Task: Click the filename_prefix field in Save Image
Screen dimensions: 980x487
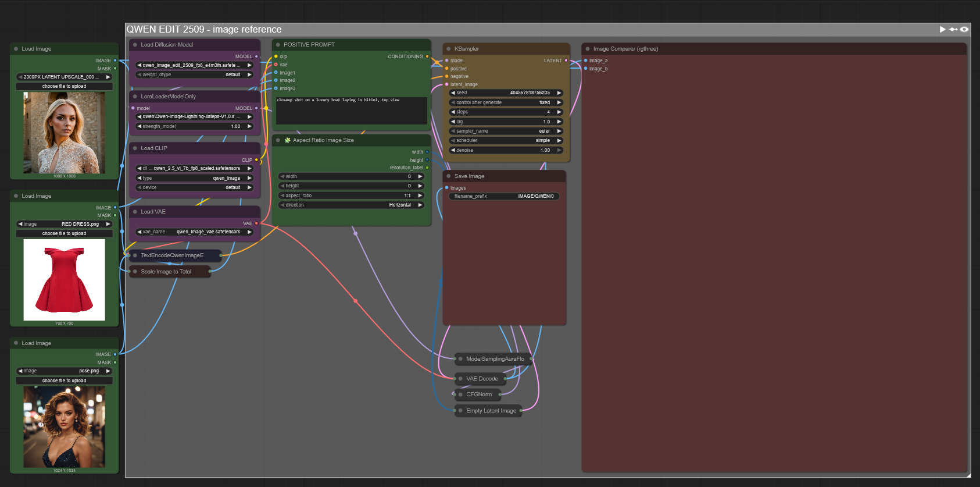Action: [x=503, y=196]
